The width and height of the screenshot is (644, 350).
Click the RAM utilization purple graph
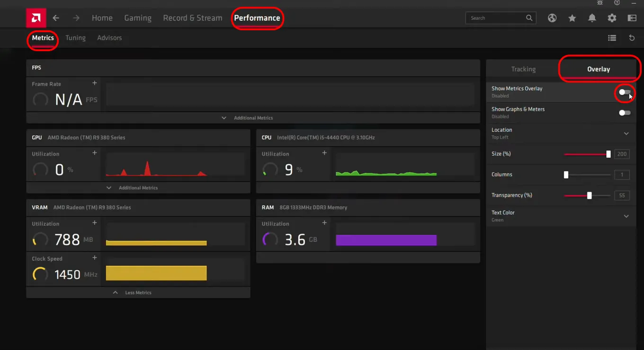pos(405,235)
